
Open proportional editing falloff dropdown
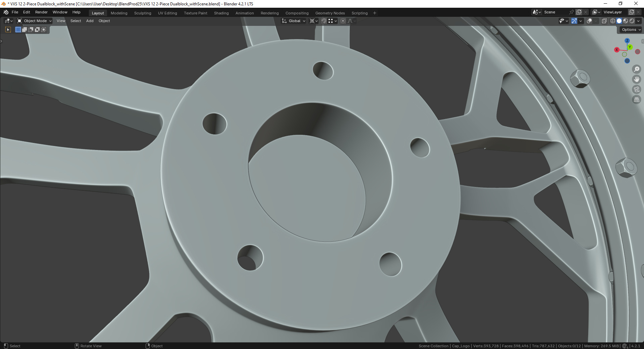click(352, 21)
